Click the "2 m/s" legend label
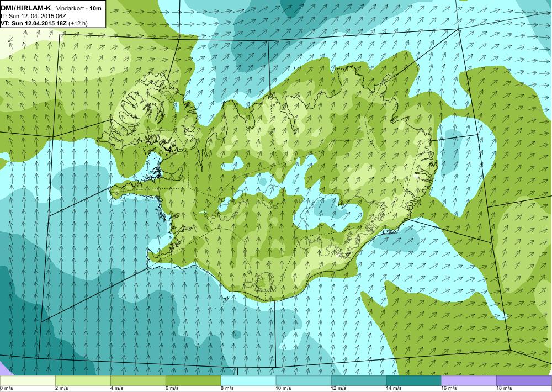The height and width of the screenshot is (392, 552). pos(62,389)
